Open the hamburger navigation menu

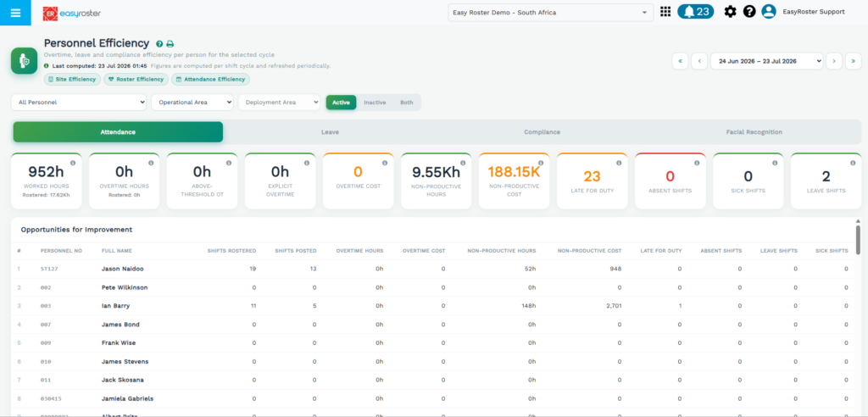click(15, 13)
